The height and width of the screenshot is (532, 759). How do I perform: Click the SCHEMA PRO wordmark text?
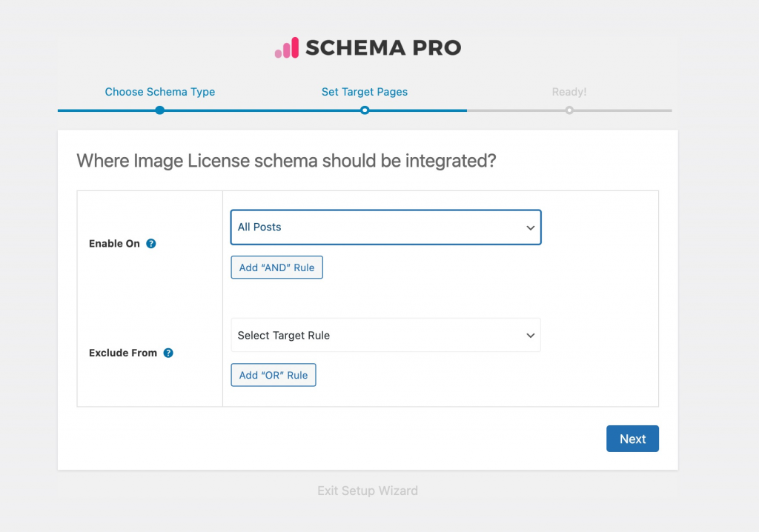tap(383, 48)
